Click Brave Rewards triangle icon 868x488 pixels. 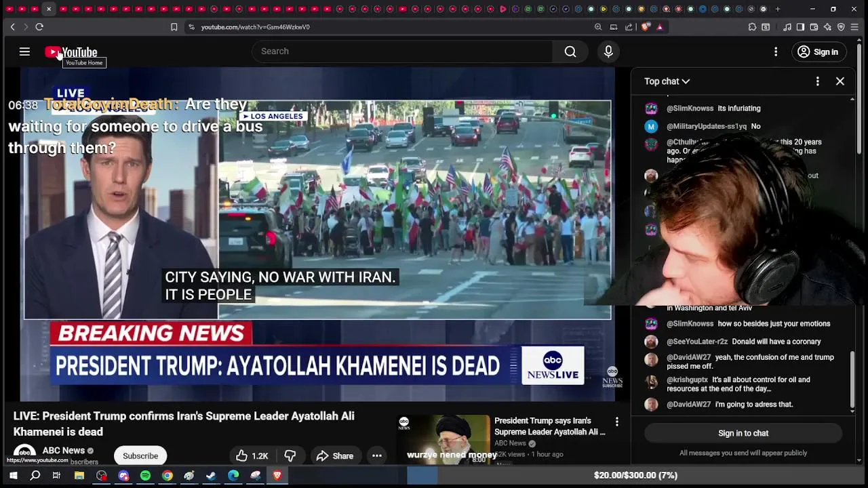click(660, 27)
